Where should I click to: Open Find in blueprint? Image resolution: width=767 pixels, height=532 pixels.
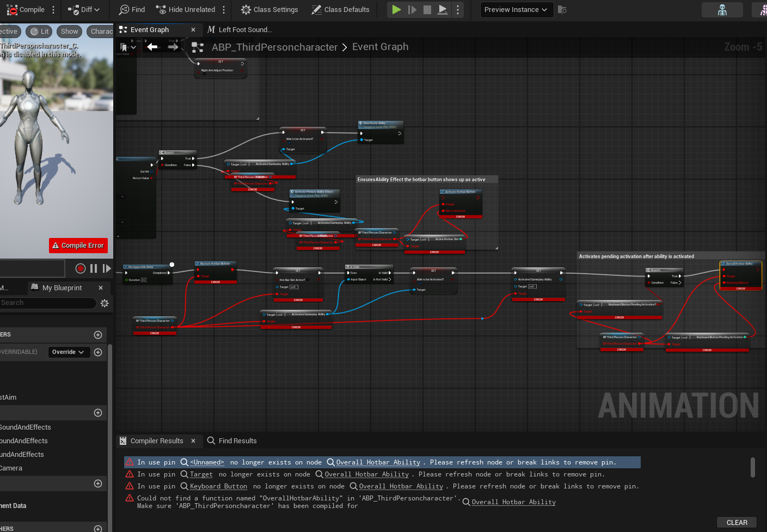[x=132, y=10]
